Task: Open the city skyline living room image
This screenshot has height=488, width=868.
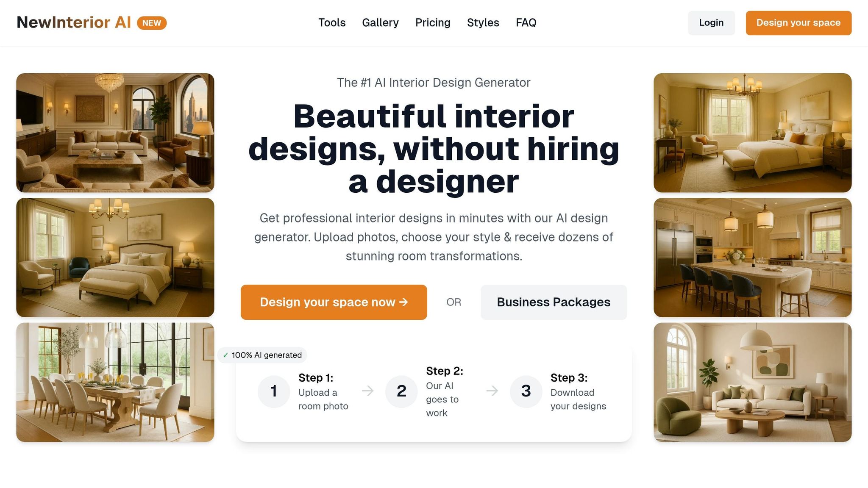Action: tap(115, 133)
